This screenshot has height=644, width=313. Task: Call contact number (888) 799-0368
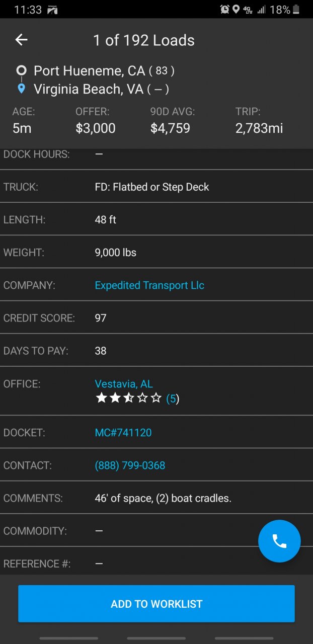(130, 465)
